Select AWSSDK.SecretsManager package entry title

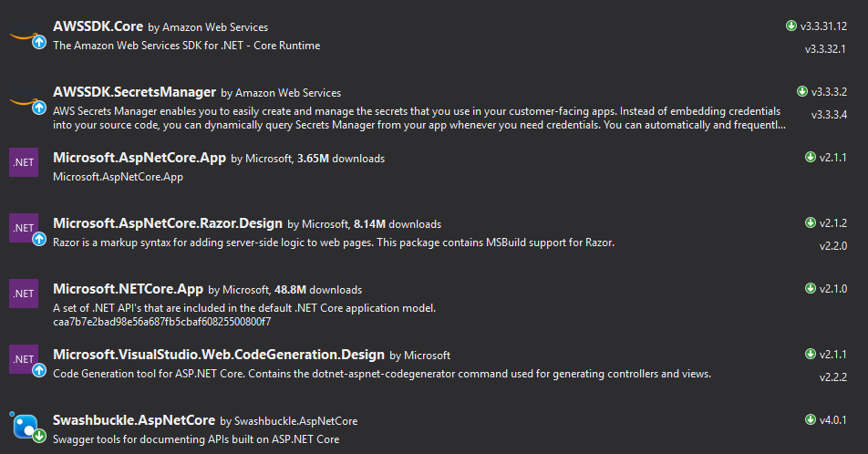pyautogui.click(x=135, y=92)
